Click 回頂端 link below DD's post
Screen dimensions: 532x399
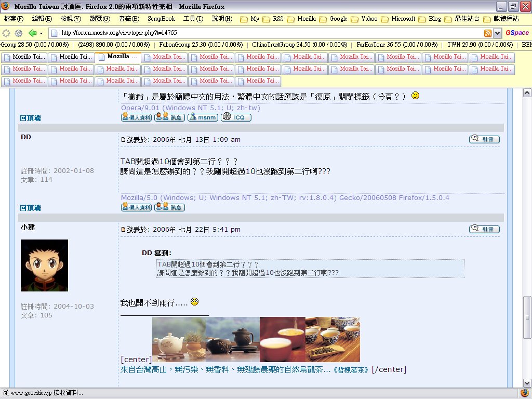pos(31,208)
